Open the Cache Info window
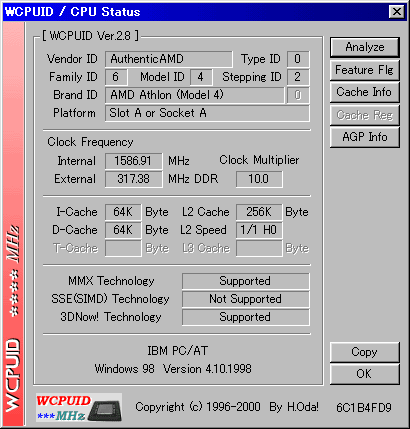The width and height of the screenshot is (410, 429). pos(365,92)
